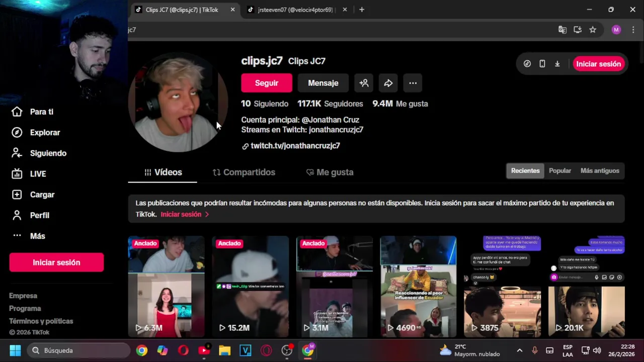The image size is (644, 362).
Task: Open the LIVE sidebar icon
Action: [17, 173]
